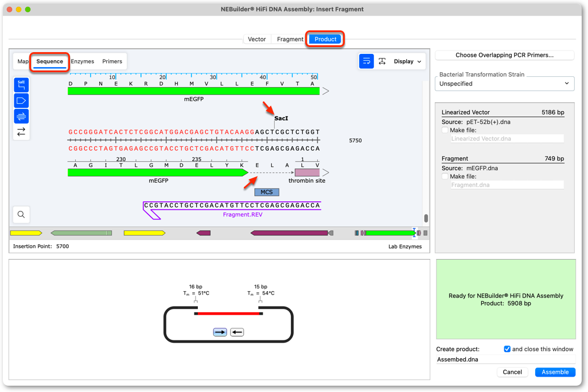Click the red insert fragment in diagram
This screenshot has height=392, width=588.
point(228,313)
